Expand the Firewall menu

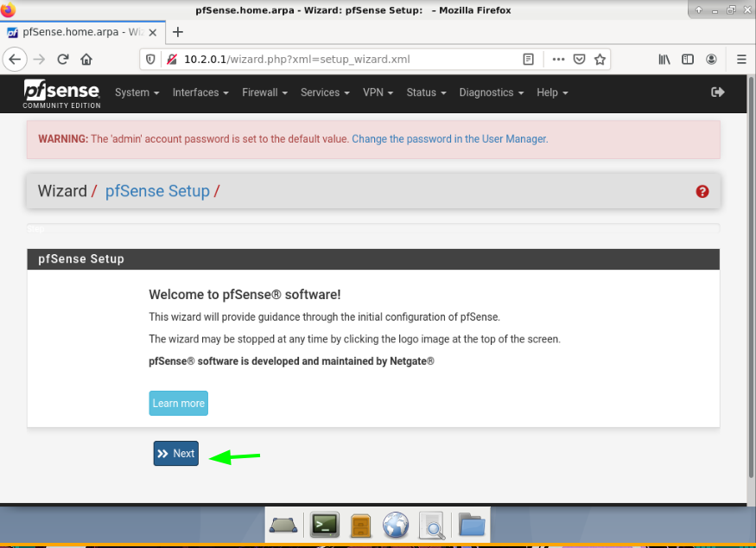pyautogui.click(x=264, y=92)
